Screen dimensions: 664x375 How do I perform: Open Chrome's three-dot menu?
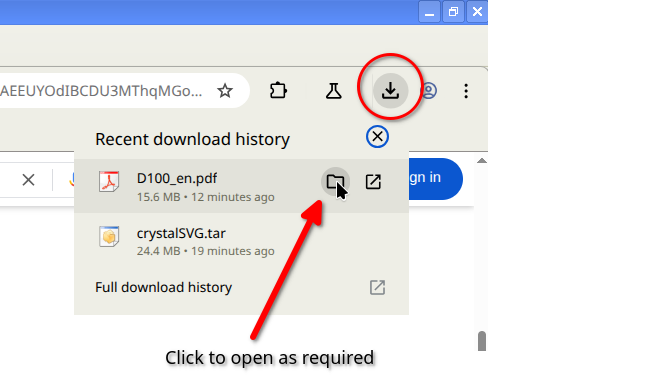[x=466, y=91]
